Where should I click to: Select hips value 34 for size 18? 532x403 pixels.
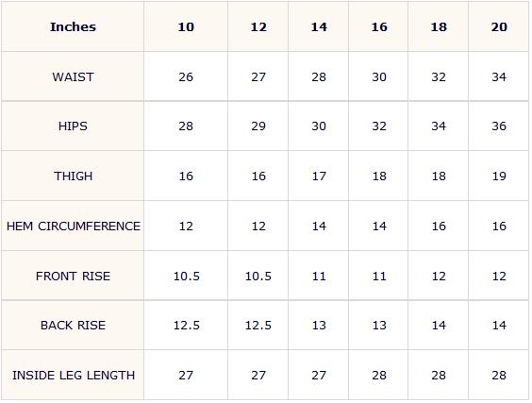tap(439, 126)
